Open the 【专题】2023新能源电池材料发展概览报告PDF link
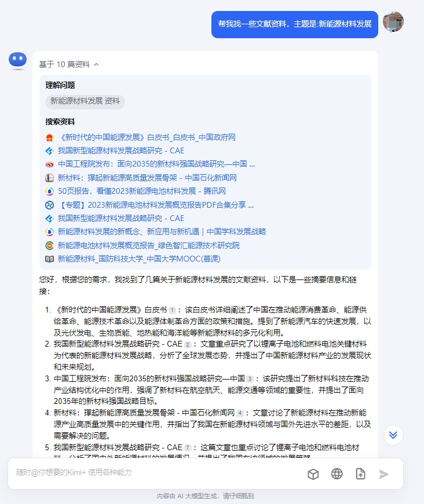This screenshot has width=424, height=504. tap(156, 205)
